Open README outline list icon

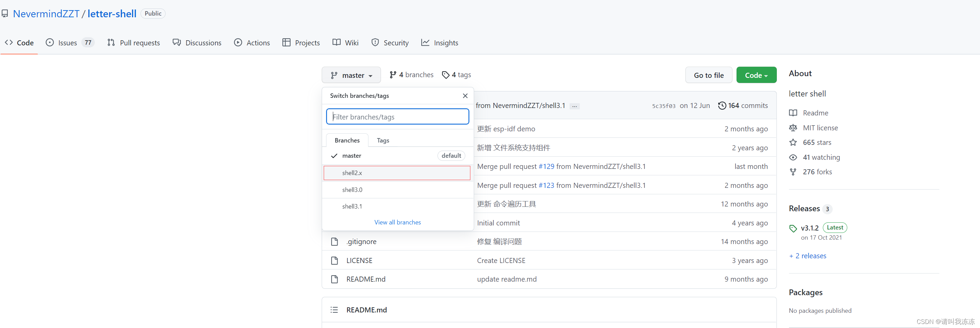334,310
